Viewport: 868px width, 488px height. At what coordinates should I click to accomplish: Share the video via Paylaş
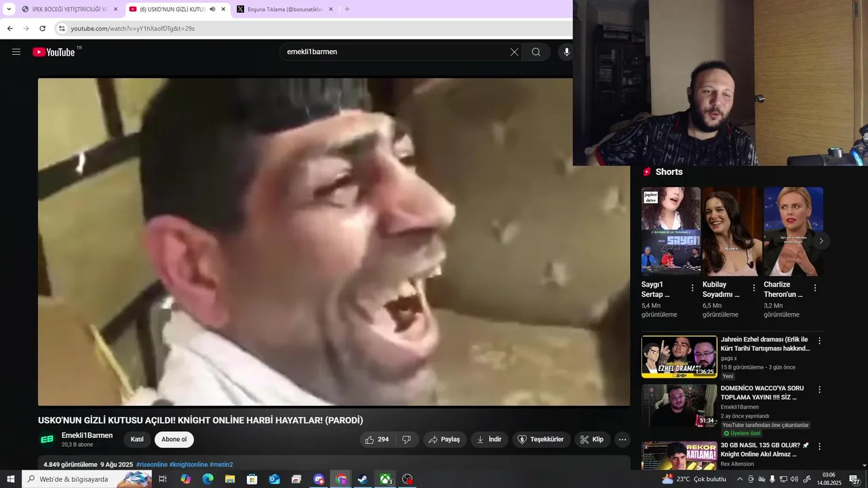click(444, 440)
